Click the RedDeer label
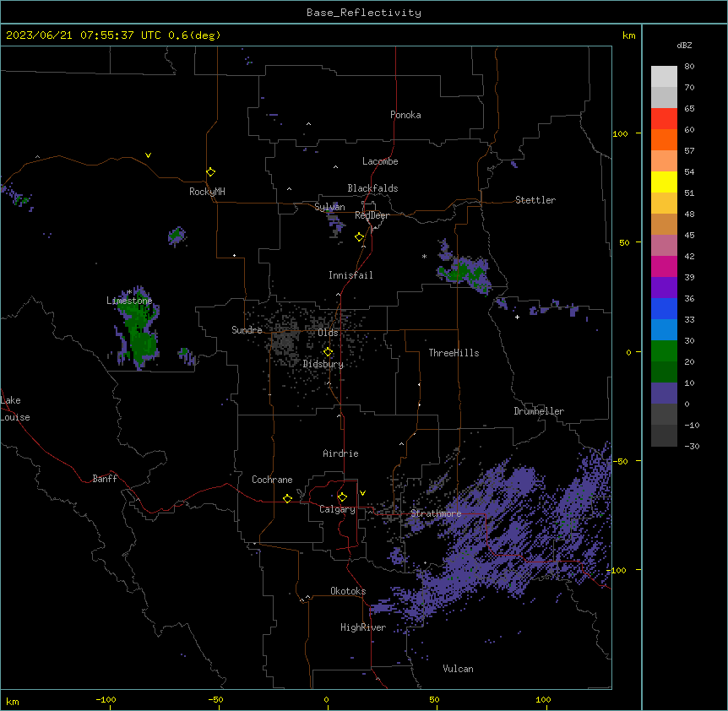The height and width of the screenshot is (711, 728). [372, 215]
